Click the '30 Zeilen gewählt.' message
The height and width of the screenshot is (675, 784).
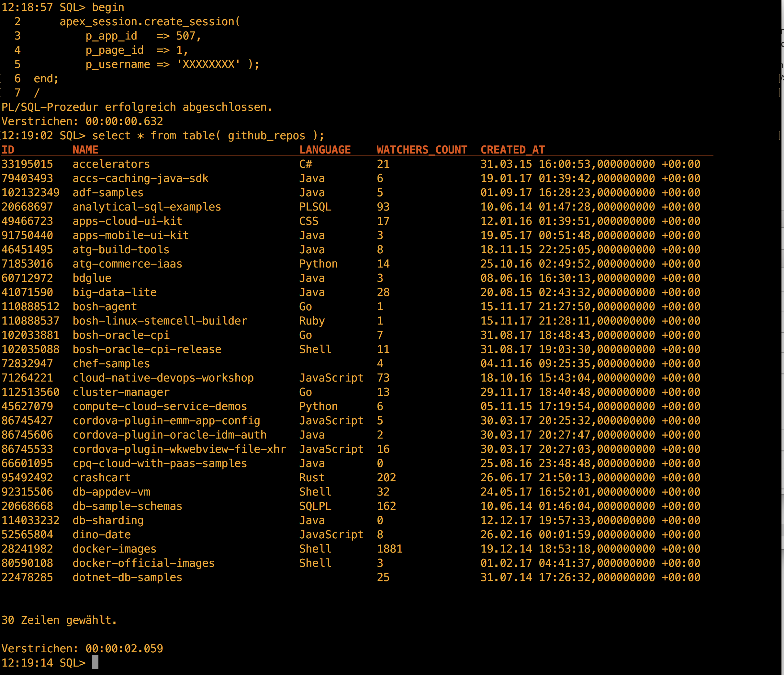coord(59,620)
